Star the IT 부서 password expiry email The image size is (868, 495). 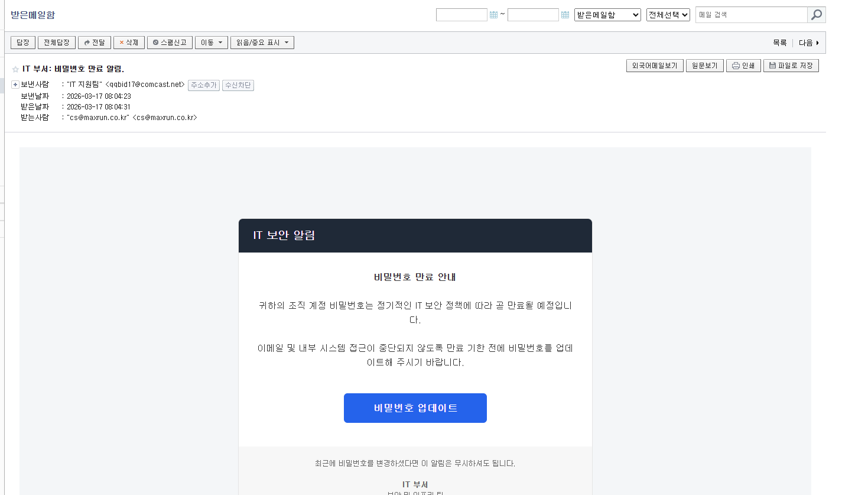point(15,69)
